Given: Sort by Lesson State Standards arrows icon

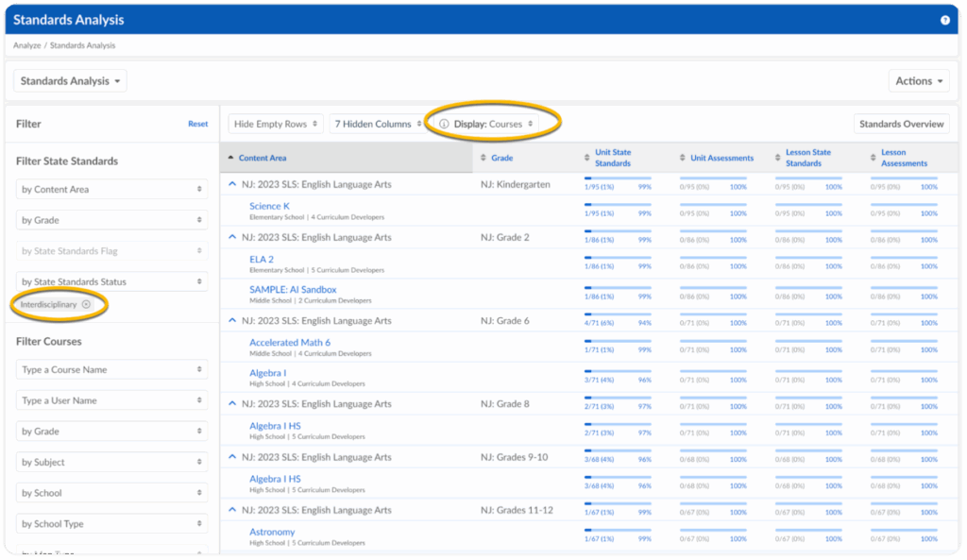Looking at the screenshot, I should point(777,158).
